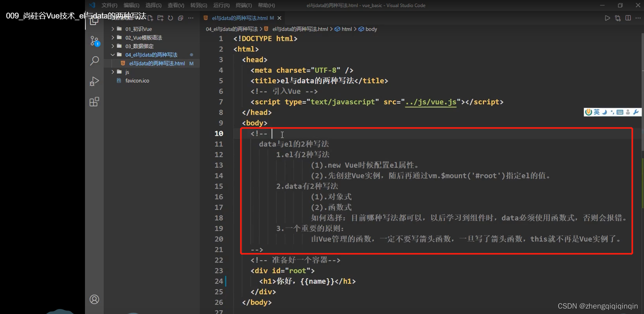The height and width of the screenshot is (314, 644).
Task: Place cursor on the {{name}} h1 line
Action: pos(308,281)
